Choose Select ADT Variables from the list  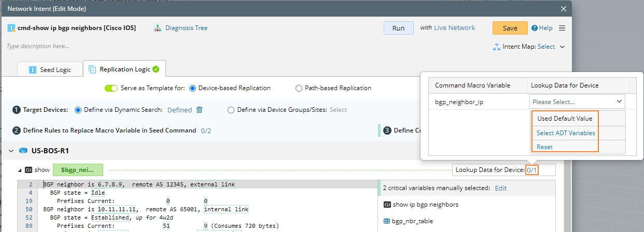565,133
